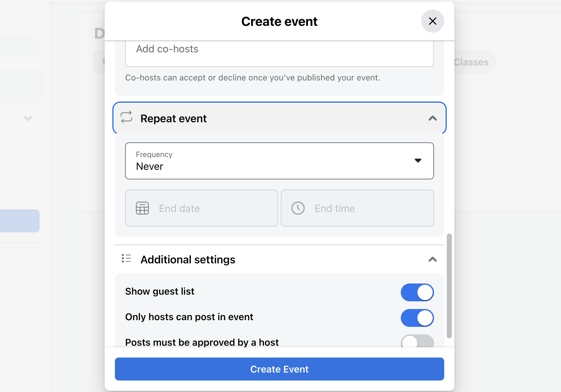The width and height of the screenshot is (561, 392).
Task: Click the vertical scrollbar of the dialog
Action: [450, 287]
